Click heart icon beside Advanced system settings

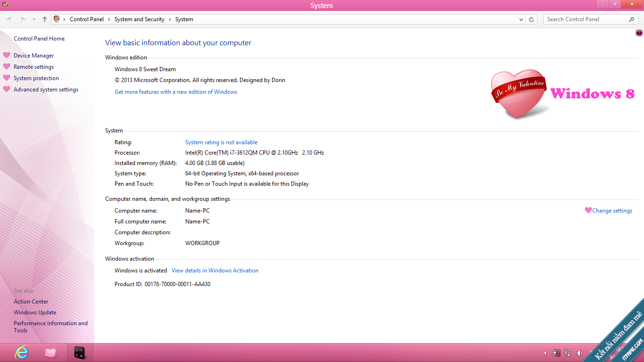pos(7,89)
